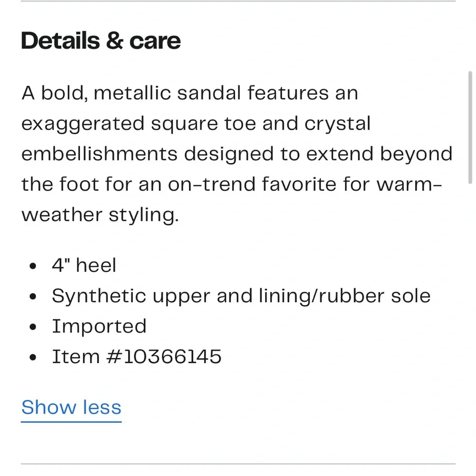
Task: Select the "Details & care" heading
Action: tap(101, 40)
